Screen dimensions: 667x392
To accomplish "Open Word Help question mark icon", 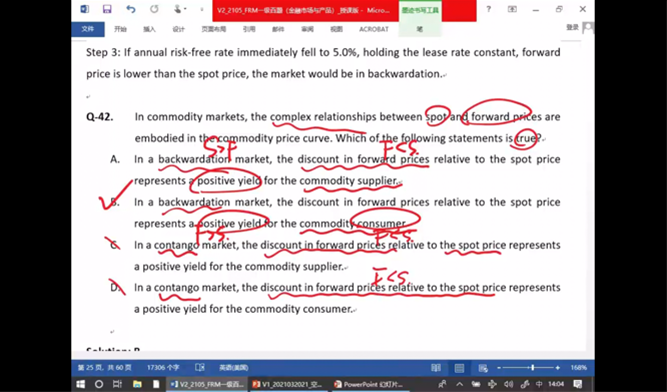I will pyautogui.click(x=489, y=9).
